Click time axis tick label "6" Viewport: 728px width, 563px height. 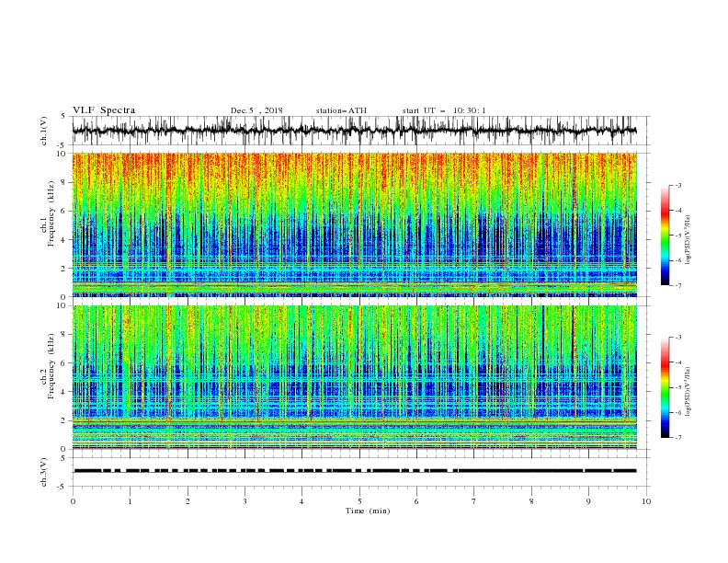click(x=416, y=501)
